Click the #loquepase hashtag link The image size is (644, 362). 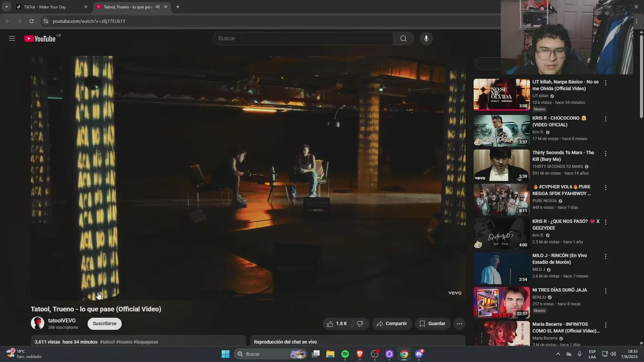[146, 342]
